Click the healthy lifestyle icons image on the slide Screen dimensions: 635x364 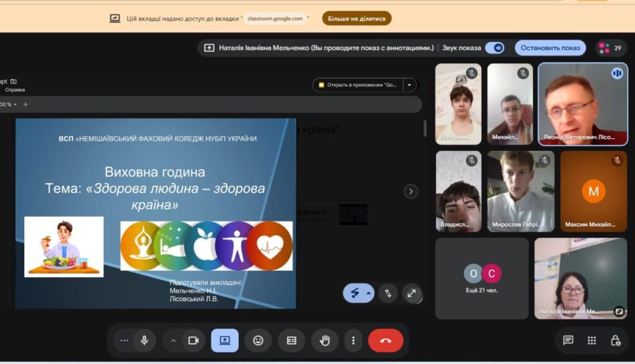206,246
